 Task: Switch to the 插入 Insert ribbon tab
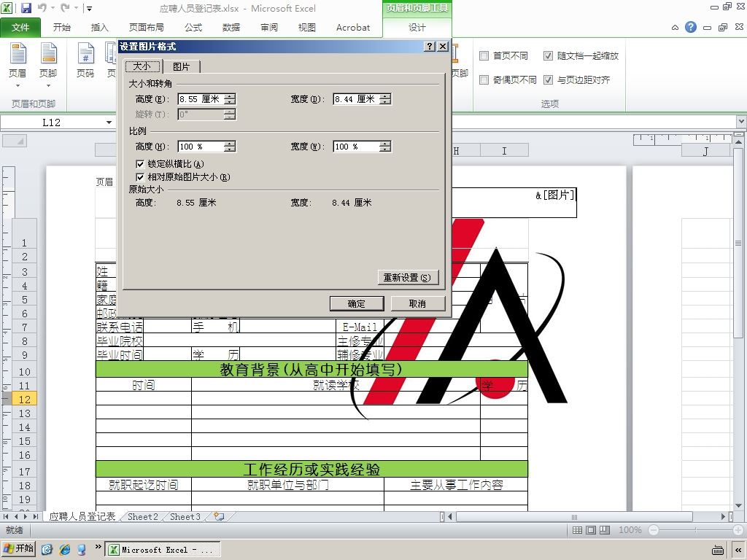[x=99, y=28]
